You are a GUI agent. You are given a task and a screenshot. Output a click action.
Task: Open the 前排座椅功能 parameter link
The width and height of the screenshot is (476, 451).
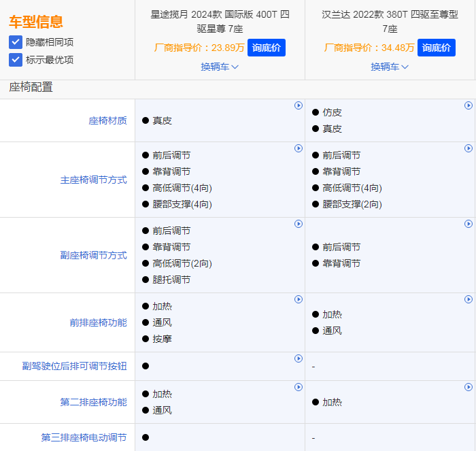[99, 322]
